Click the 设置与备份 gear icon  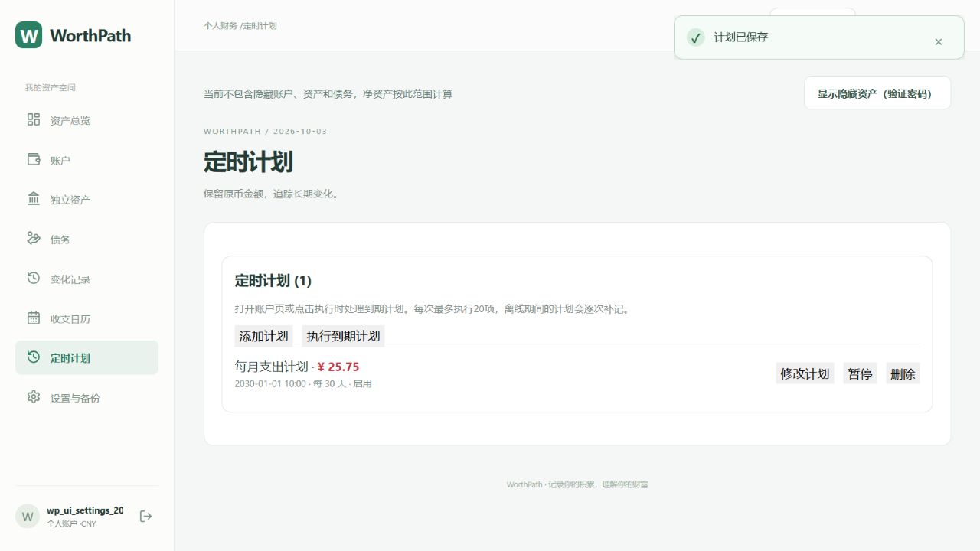pos(34,397)
